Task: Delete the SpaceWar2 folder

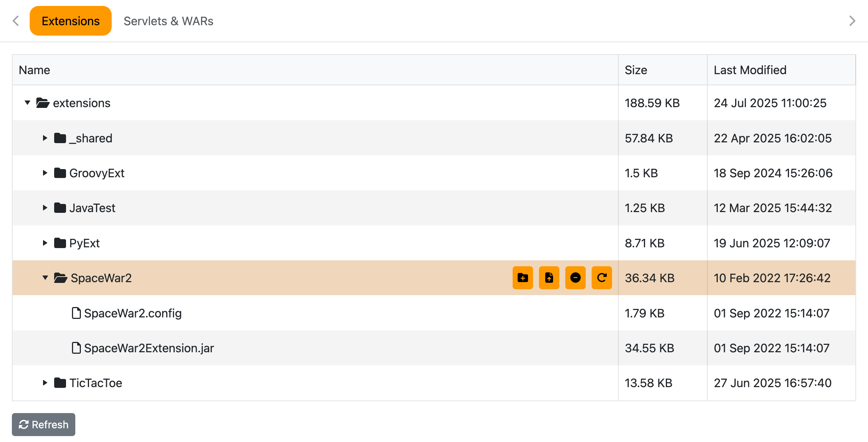Action: (575, 278)
